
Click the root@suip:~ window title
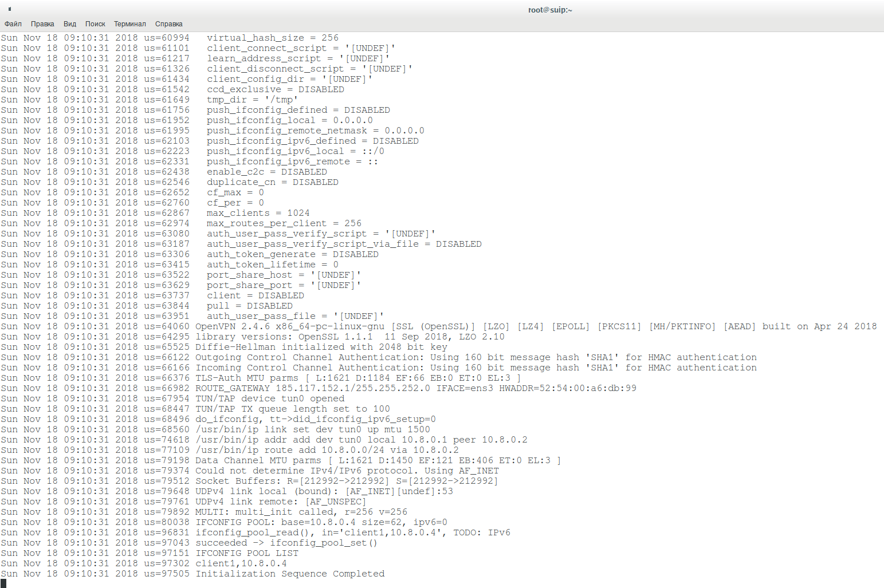coord(550,10)
